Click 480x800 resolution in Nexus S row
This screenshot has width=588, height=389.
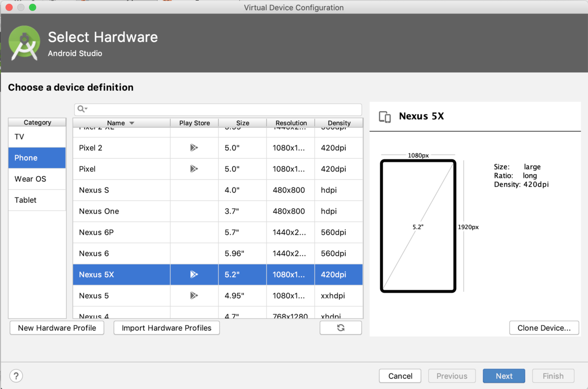pos(291,190)
